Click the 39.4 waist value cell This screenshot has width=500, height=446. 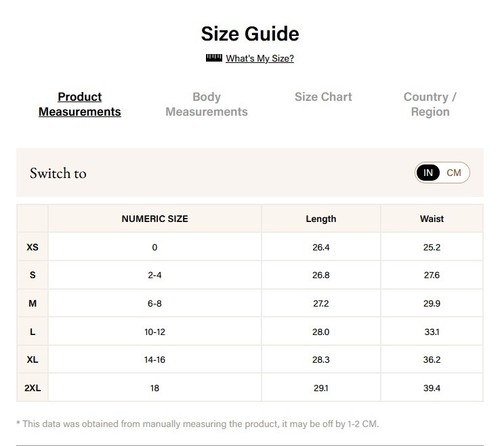[x=432, y=388]
